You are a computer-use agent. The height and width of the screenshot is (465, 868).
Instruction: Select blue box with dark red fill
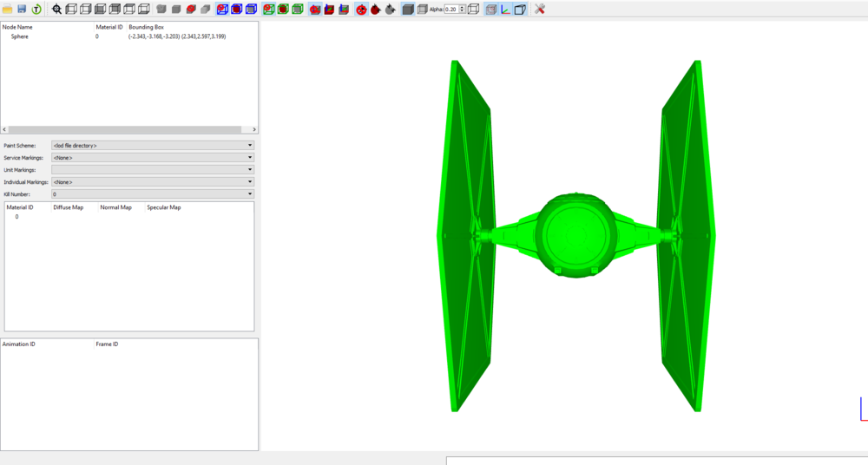236,9
